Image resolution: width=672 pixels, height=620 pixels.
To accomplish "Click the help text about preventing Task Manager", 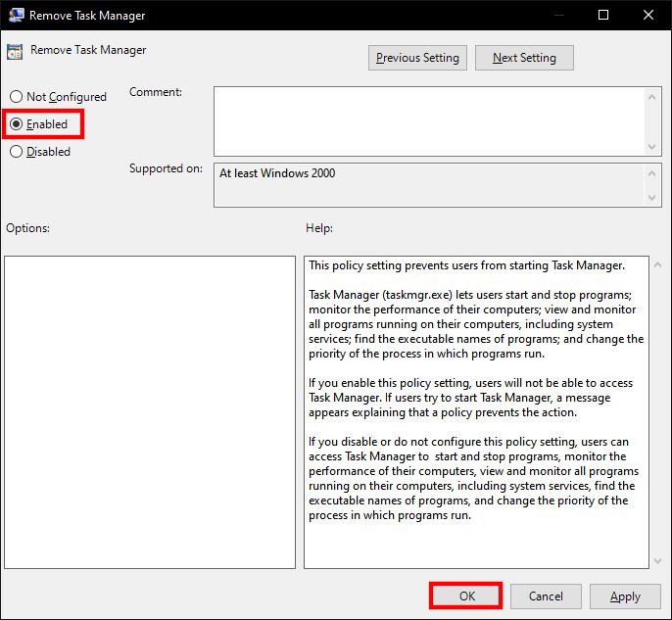I will point(466,265).
